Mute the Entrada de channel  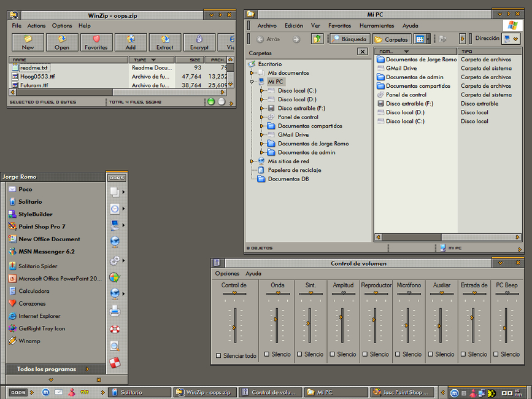[463, 354]
